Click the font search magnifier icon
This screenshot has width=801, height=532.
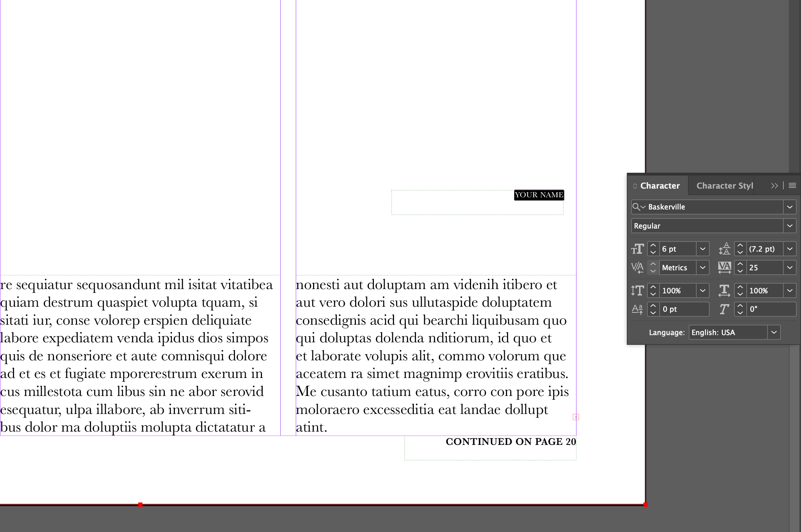click(636, 207)
